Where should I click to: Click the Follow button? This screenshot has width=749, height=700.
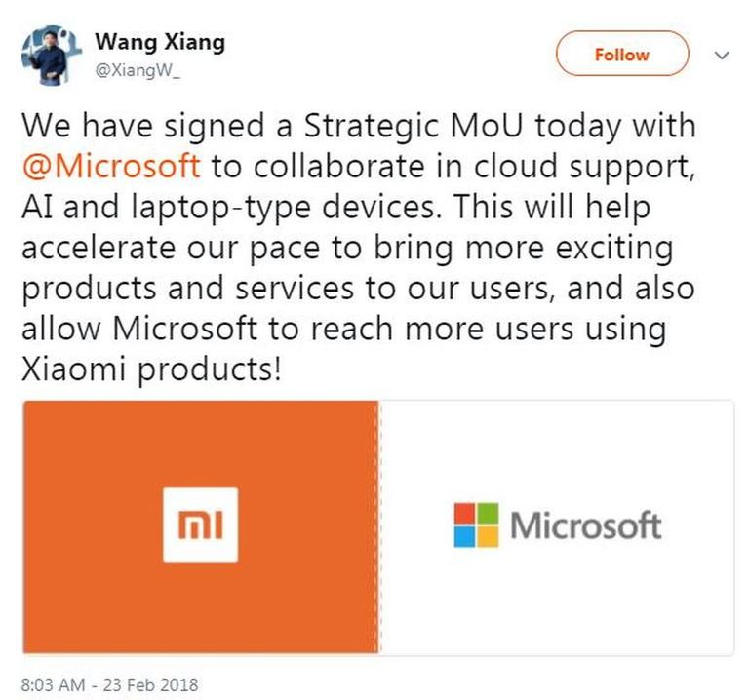pos(621,55)
